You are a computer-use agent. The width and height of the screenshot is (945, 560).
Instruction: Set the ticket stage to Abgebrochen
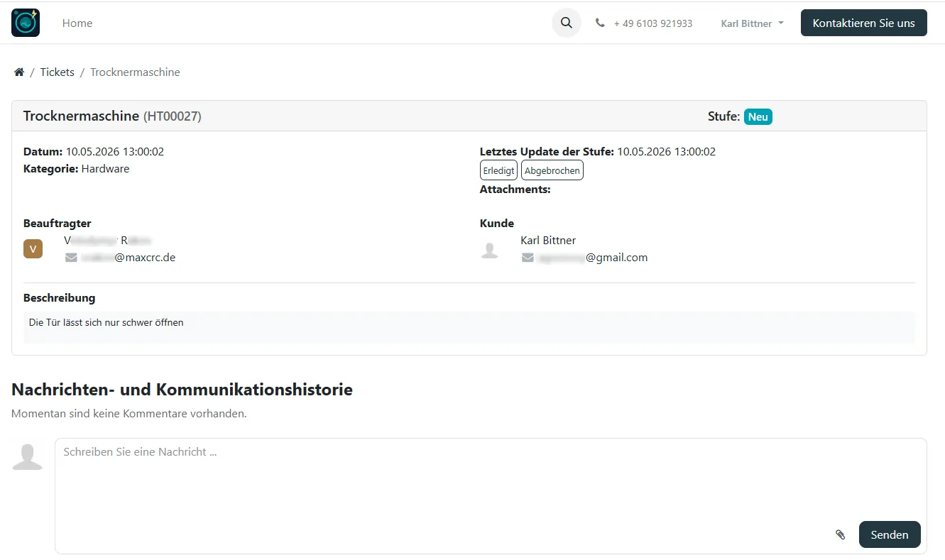coord(552,170)
